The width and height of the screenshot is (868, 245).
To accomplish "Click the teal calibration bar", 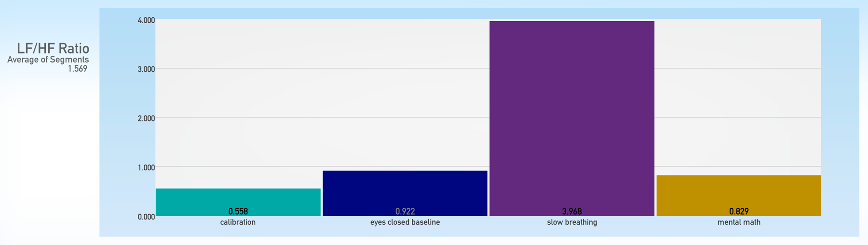I will (238, 199).
